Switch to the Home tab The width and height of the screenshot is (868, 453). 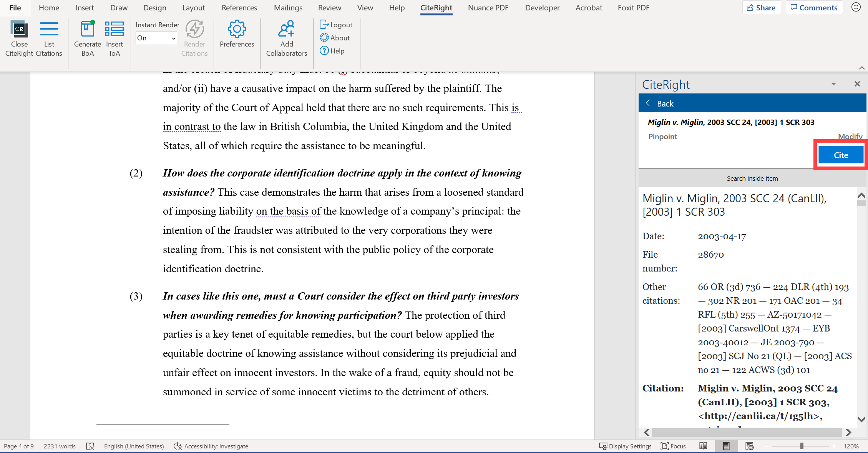(x=49, y=8)
